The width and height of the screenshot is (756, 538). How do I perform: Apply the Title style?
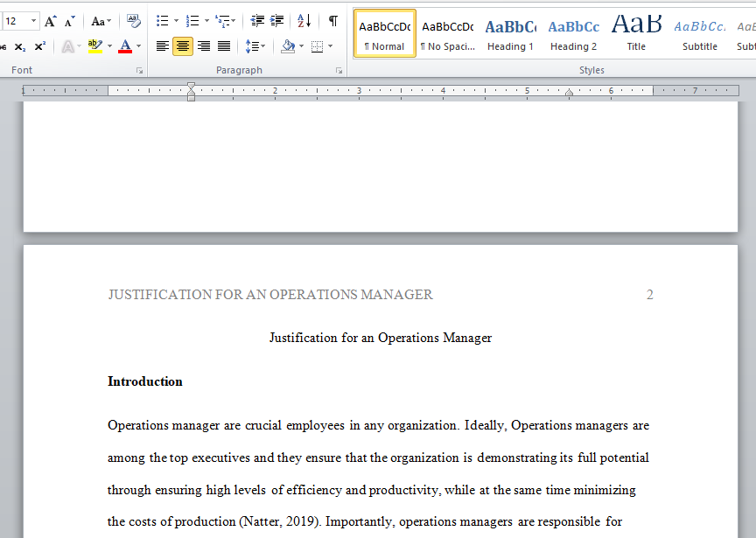pyautogui.click(x=636, y=33)
